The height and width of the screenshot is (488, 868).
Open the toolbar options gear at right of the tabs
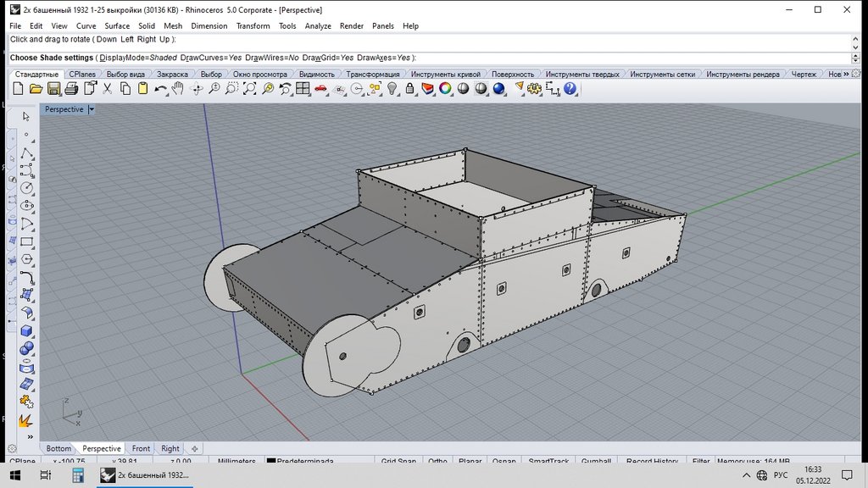[856, 74]
